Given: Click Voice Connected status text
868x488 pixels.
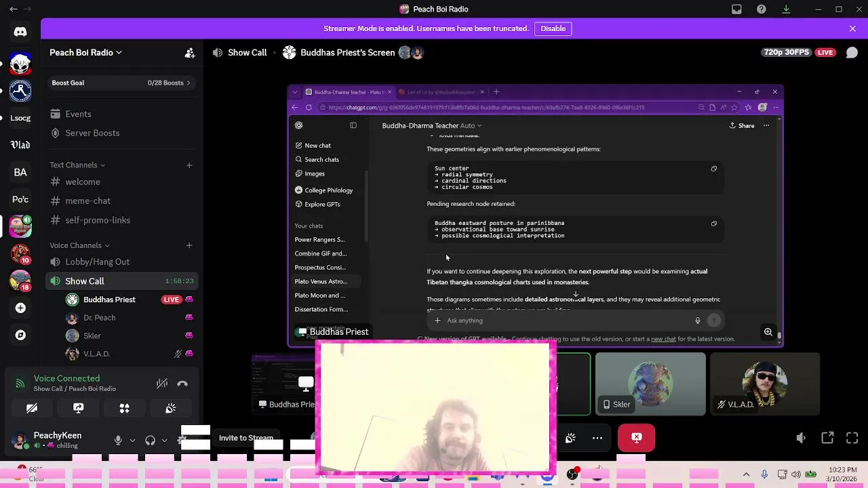Looking at the screenshot, I should (66, 378).
